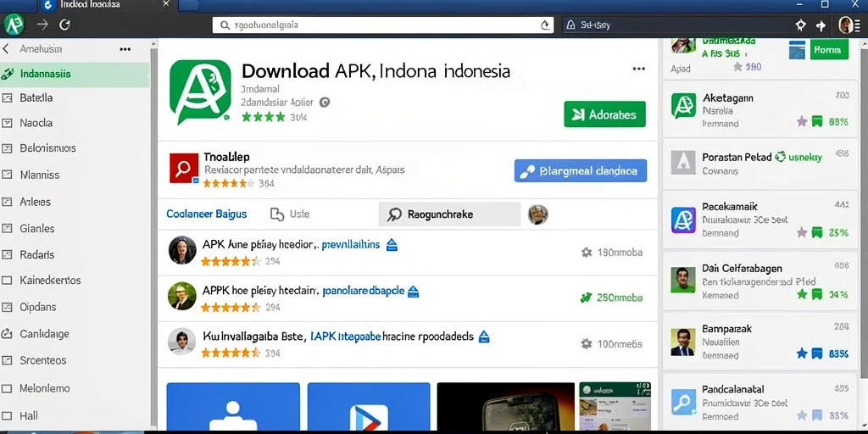Open joanoliaredbapcle link in second review
This screenshot has height=434, width=868.
pyautogui.click(x=364, y=291)
